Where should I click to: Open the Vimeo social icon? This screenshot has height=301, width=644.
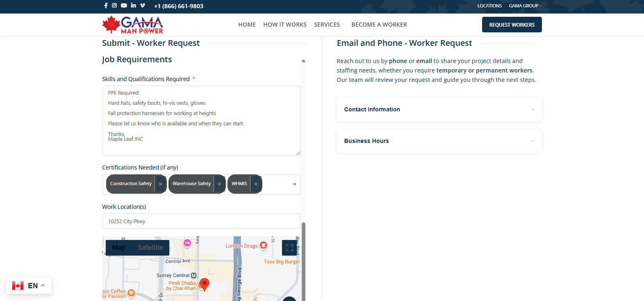coord(143,6)
